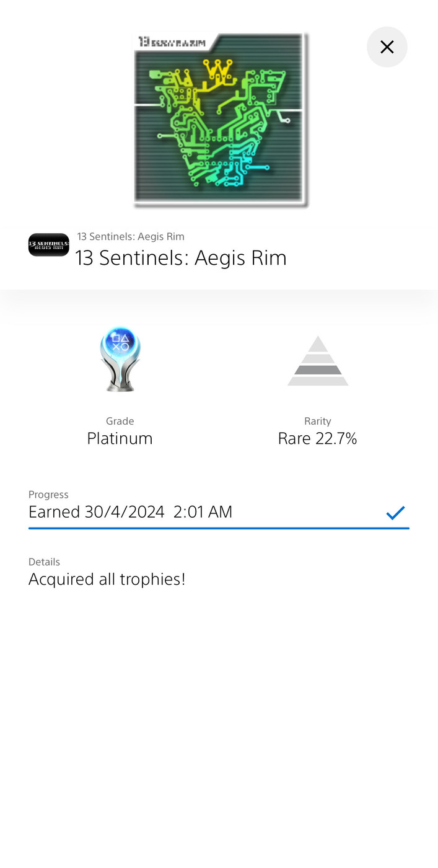Click the blue progress bar line
The height and width of the screenshot is (868, 438).
(219, 528)
